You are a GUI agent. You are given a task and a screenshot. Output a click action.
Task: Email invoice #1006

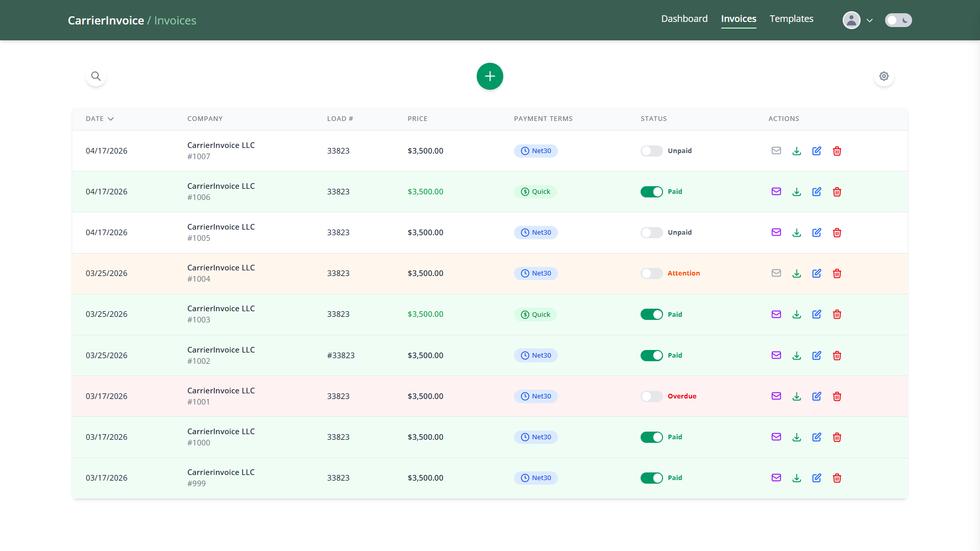click(776, 192)
